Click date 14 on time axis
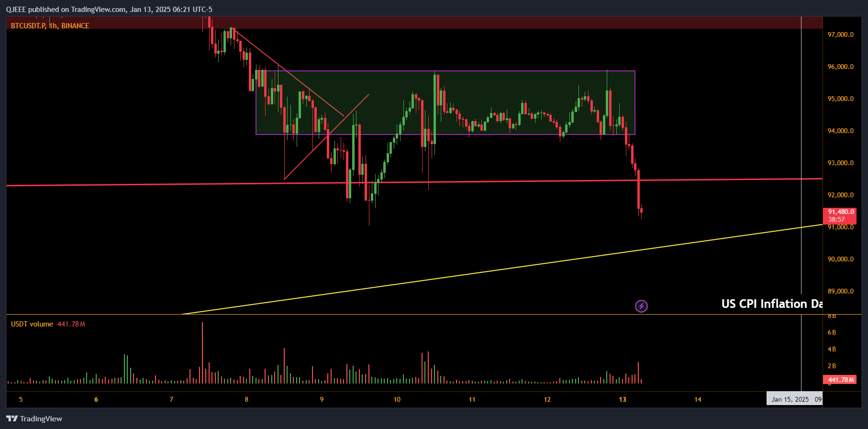The image size is (868, 429). click(698, 399)
